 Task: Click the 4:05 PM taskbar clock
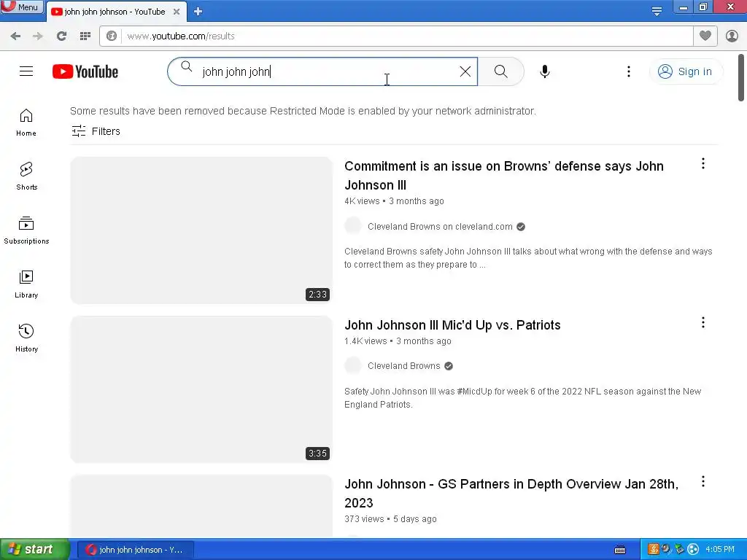[720, 549]
